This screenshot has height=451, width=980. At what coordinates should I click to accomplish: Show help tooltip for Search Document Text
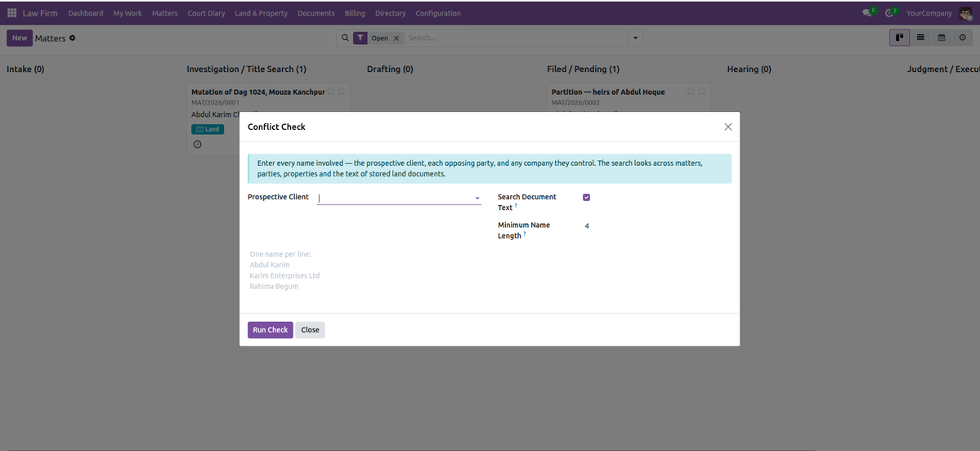pos(517,206)
